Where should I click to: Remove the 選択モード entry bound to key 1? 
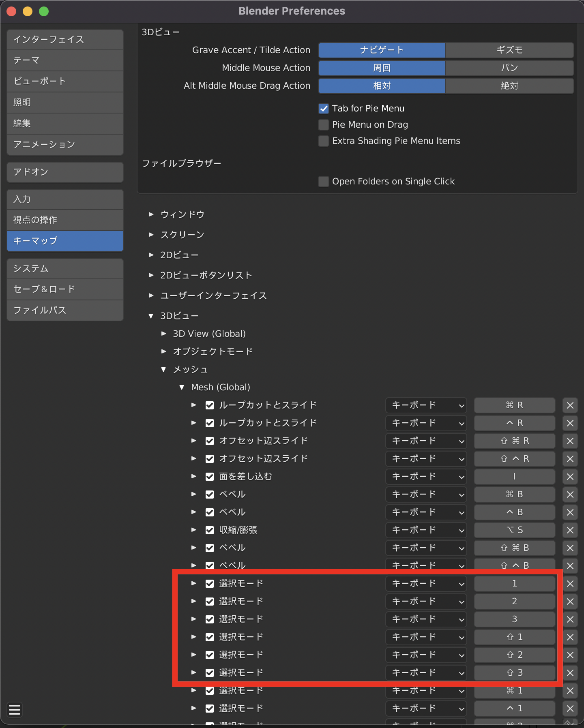pyautogui.click(x=570, y=584)
